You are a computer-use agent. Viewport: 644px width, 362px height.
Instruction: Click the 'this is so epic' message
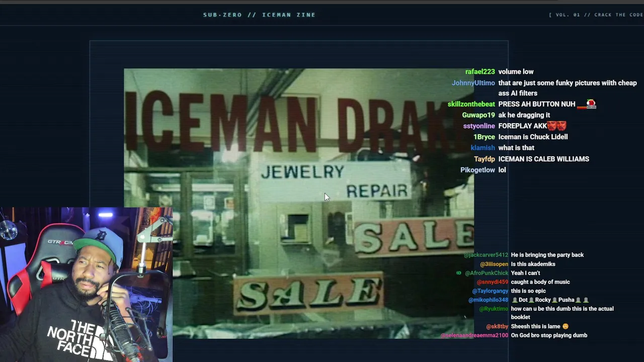[528, 291]
